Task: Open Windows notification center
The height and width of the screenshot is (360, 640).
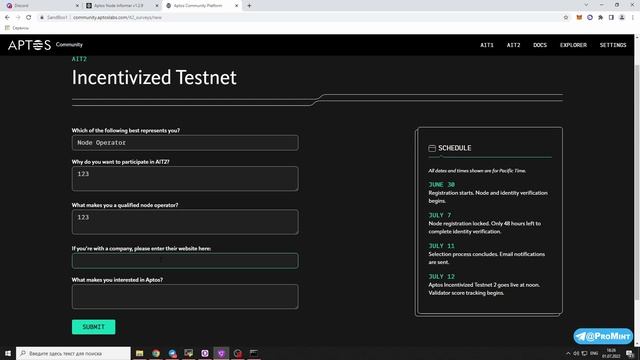Action: (630, 353)
